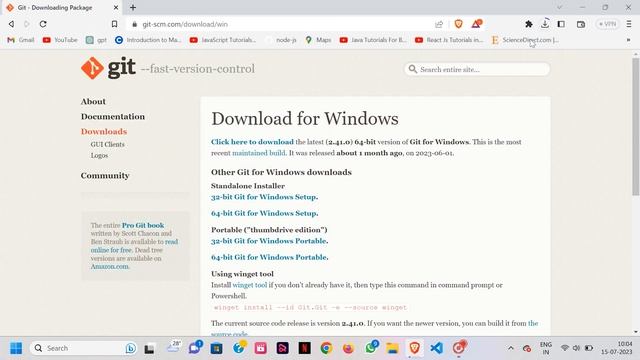Screen dimensions: 640x360
Task: Open the winget tool link
Action: point(250,285)
